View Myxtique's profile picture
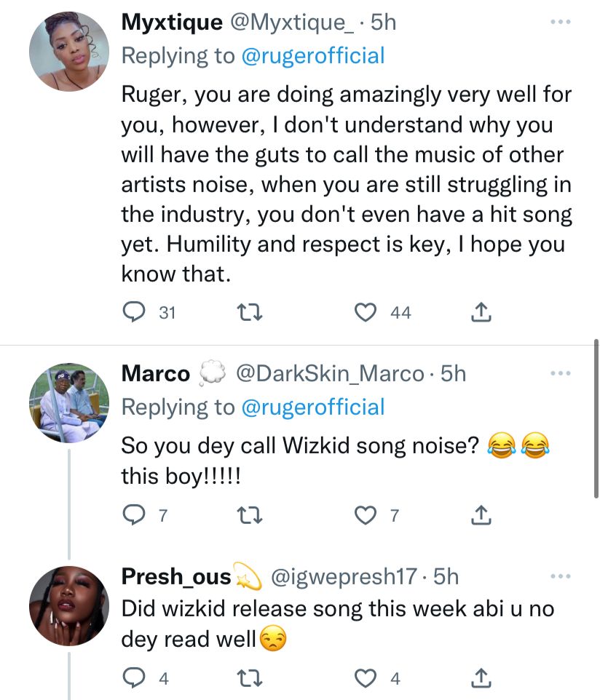 [x=69, y=52]
